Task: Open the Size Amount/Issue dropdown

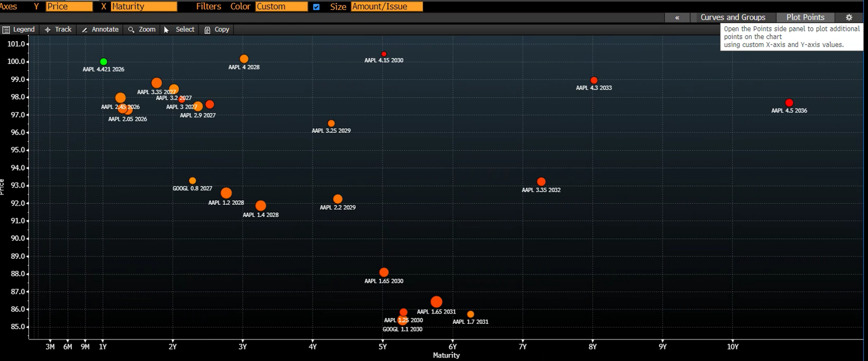Action: click(387, 7)
